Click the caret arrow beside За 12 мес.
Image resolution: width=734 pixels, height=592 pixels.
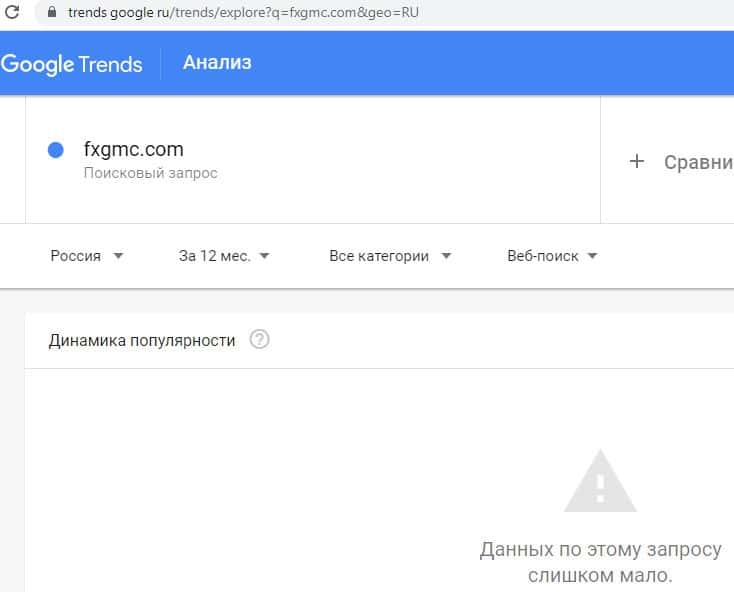tap(264, 256)
